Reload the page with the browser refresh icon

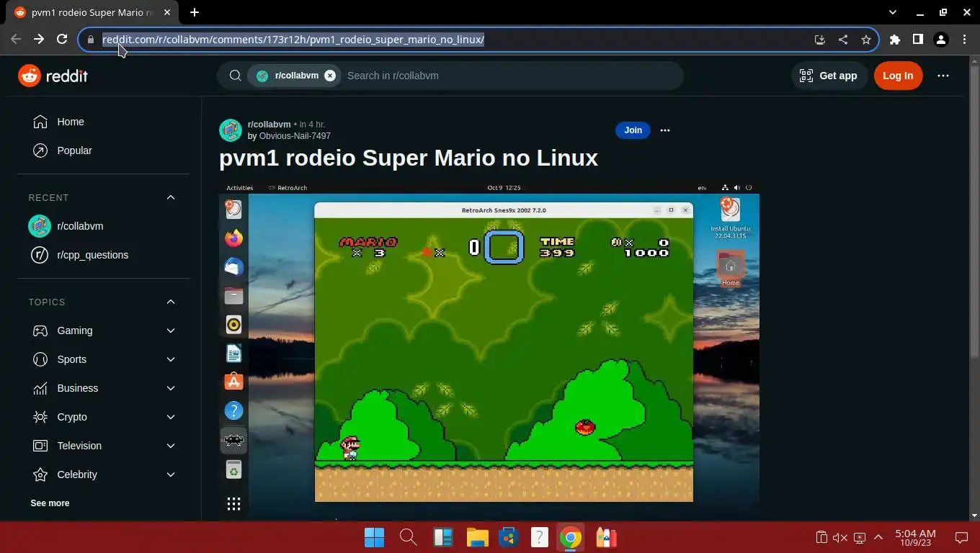coord(62,40)
